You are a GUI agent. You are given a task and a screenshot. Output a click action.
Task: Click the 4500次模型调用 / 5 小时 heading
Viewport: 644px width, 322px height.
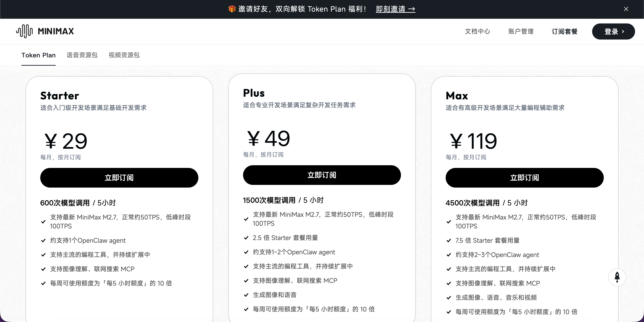pos(487,203)
